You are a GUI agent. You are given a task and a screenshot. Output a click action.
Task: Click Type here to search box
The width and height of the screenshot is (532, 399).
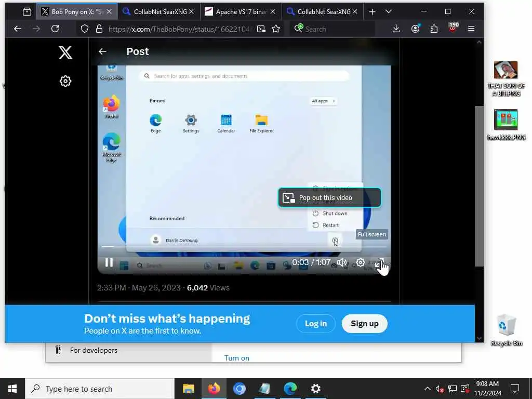(100, 389)
